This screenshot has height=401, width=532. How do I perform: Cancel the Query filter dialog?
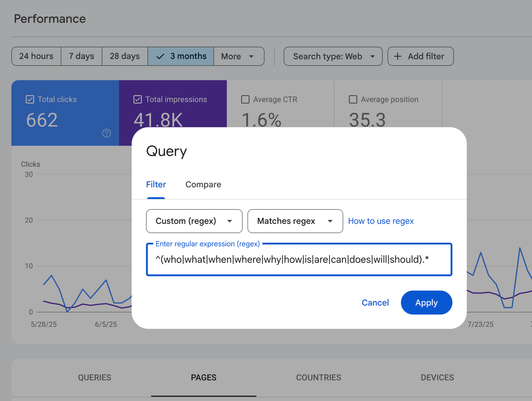[375, 303]
